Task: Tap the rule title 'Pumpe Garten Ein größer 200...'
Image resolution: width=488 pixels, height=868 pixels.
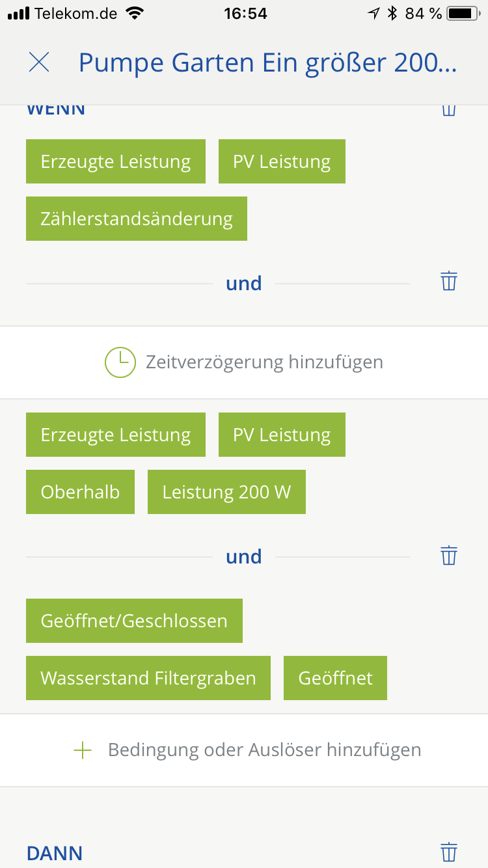Action: click(x=267, y=62)
